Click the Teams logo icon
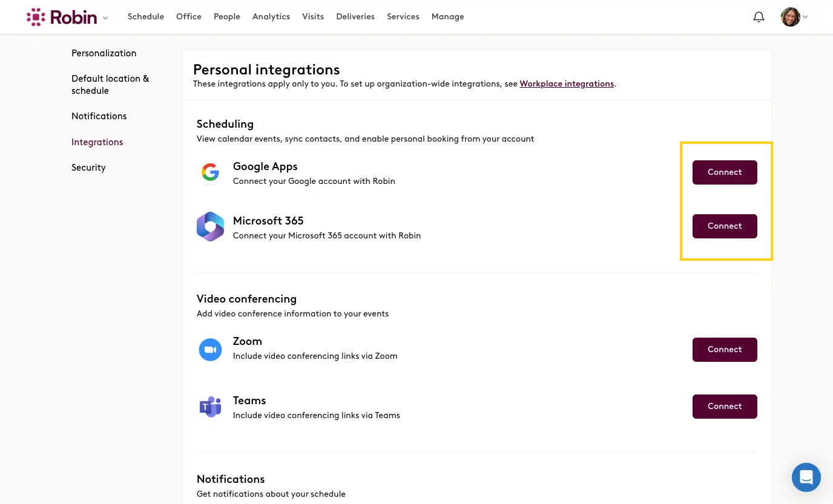The width and height of the screenshot is (833, 504). (210, 407)
